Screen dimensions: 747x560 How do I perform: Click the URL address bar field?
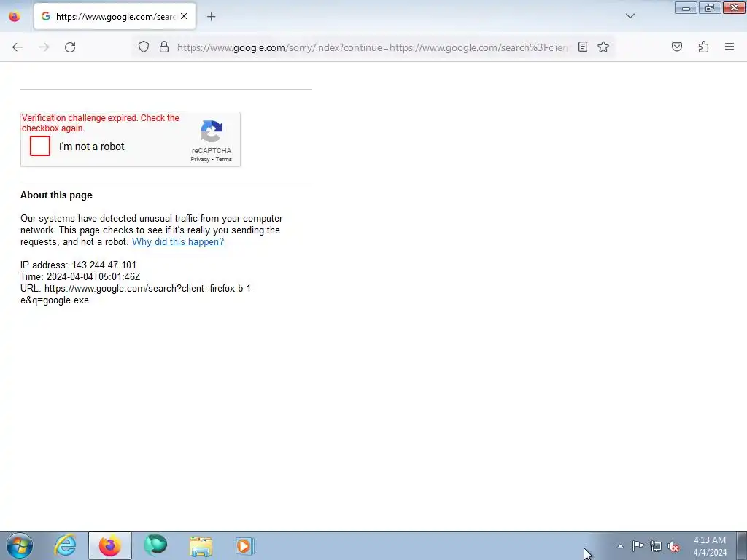pyautogui.click(x=372, y=47)
